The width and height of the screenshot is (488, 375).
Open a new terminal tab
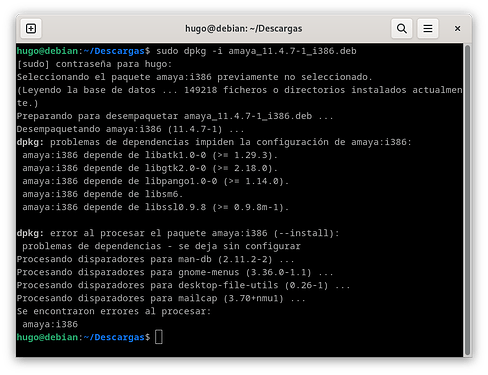[31, 29]
